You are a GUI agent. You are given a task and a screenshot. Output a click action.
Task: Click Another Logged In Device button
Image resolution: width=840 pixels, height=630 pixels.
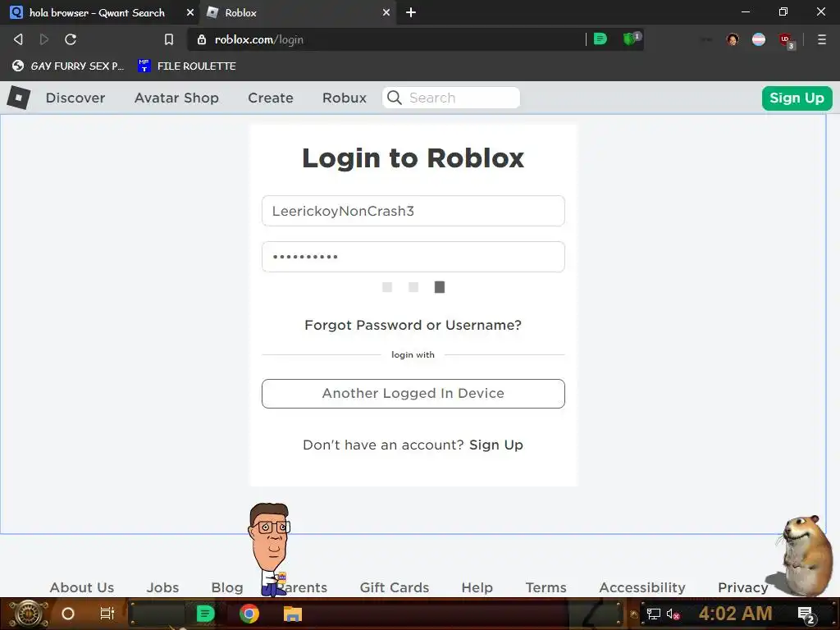pyautogui.click(x=413, y=393)
